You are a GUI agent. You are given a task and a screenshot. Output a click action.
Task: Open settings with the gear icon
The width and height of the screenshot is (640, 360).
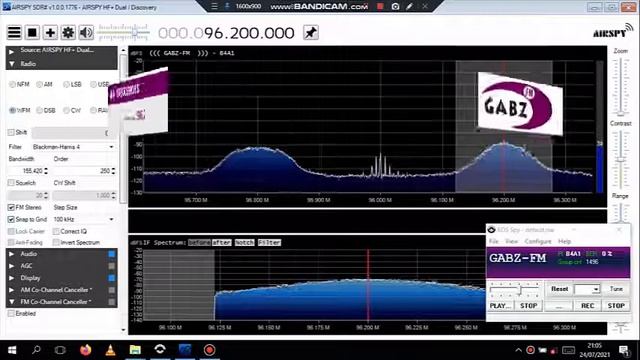(x=68, y=33)
